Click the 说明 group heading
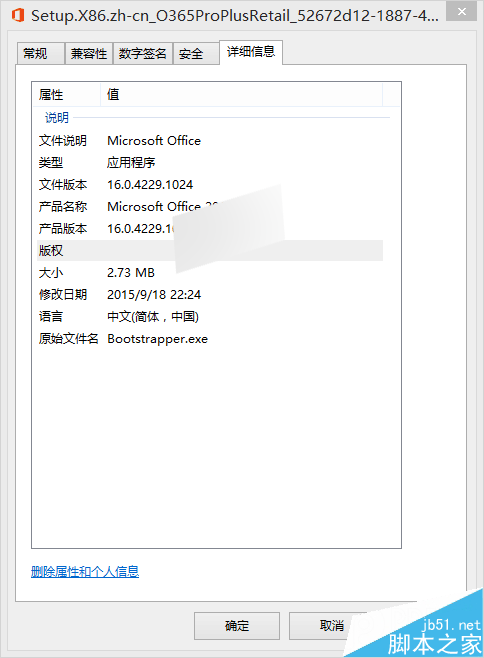This screenshot has width=484, height=658. tap(57, 118)
